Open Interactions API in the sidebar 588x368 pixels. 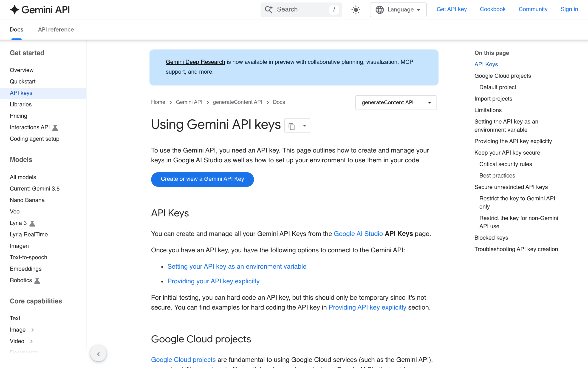[x=30, y=127]
